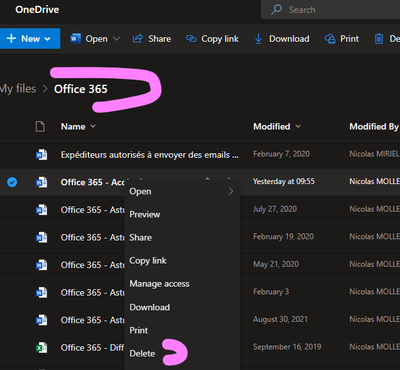
Task: Click the OneDrive title link
Action: (x=37, y=9)
